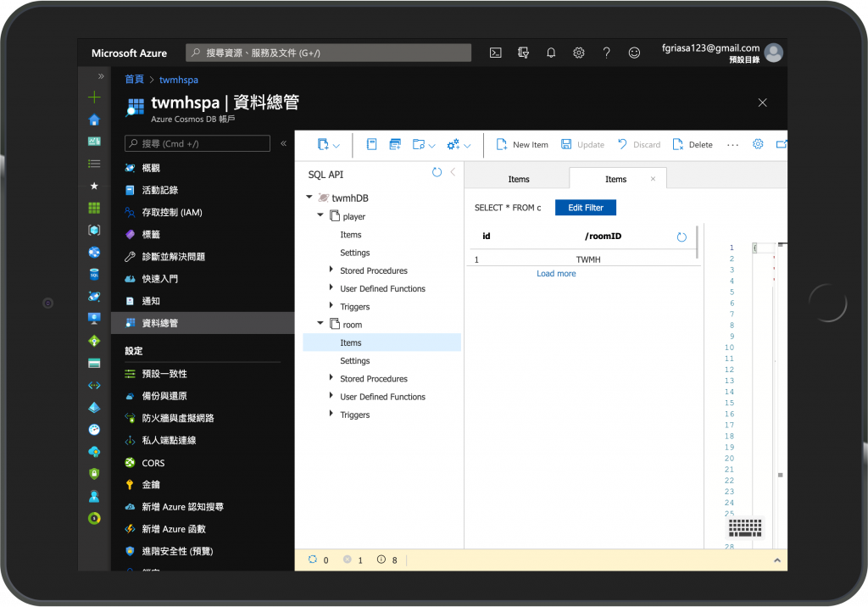Click the Discard button
Image resolution: width=868 pixels, height=607 pixels.
[639, 145]
